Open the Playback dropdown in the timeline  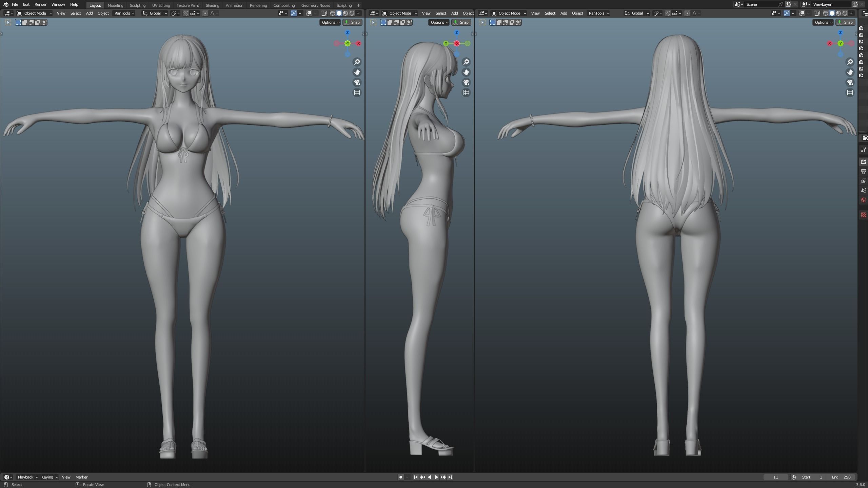pos(27,477)
